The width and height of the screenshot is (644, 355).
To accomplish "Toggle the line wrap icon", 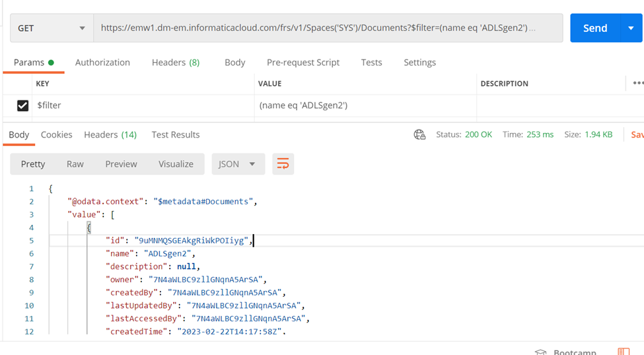I will (x=283, y=164).
